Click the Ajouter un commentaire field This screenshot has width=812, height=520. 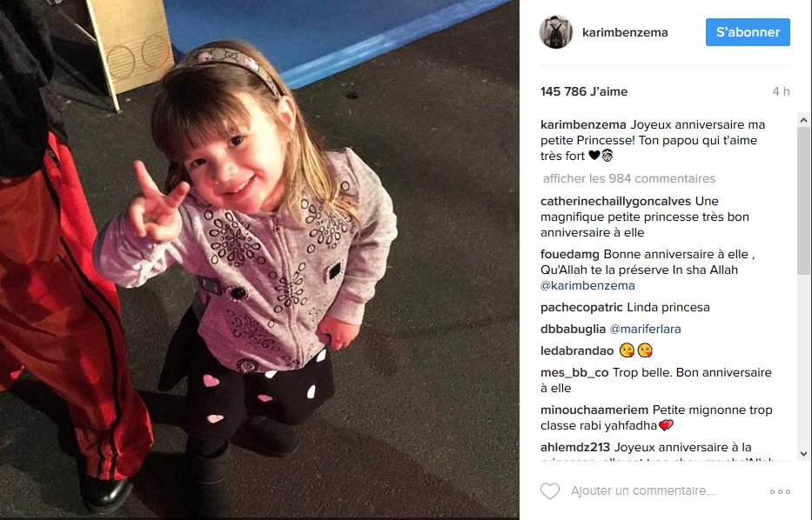pos(642,490)
